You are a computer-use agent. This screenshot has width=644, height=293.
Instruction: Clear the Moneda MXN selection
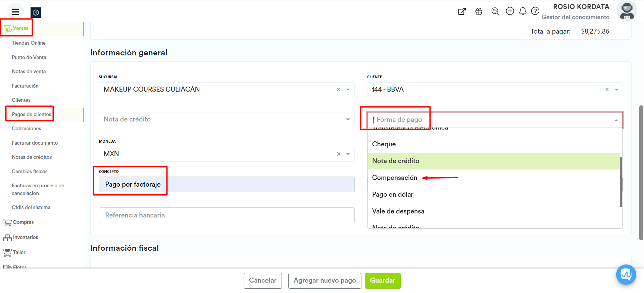[x=339, y=154]
